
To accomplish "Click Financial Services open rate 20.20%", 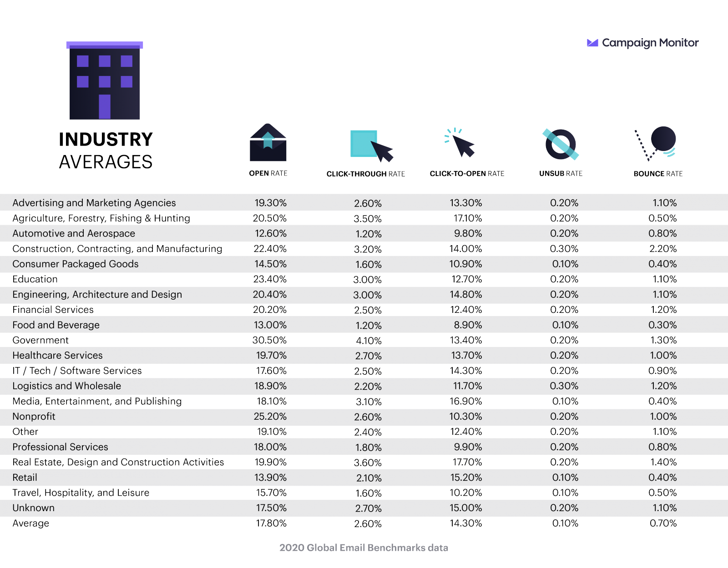I will click(x=270, y=310).
